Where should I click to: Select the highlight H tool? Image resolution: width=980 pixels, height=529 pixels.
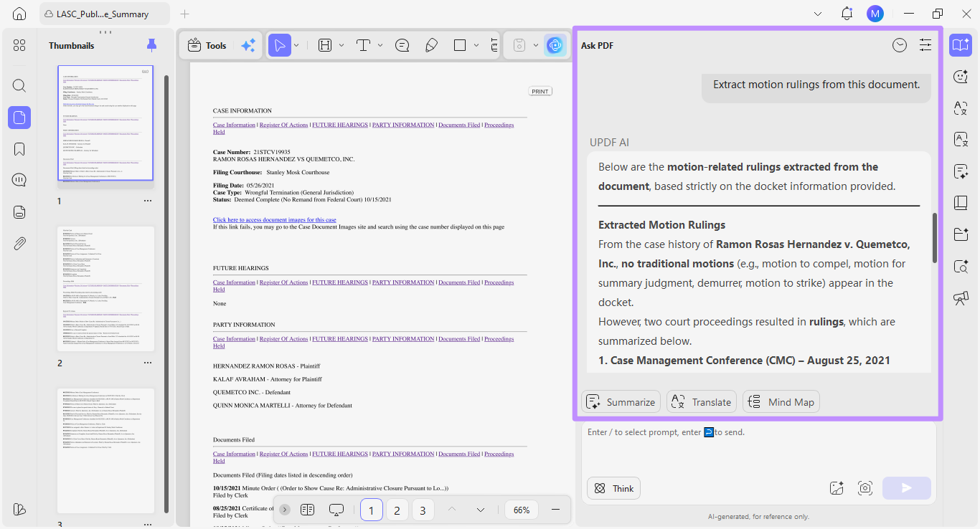point(324,45)
